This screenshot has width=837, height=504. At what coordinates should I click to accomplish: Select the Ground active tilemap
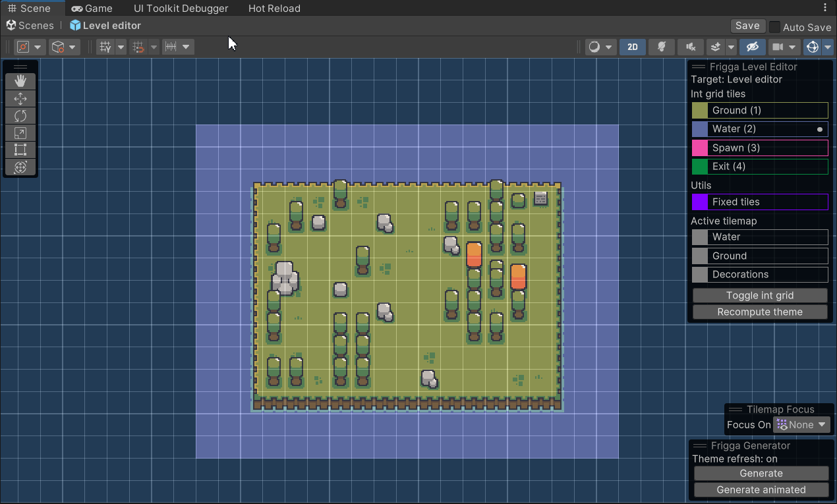point(760,256)
